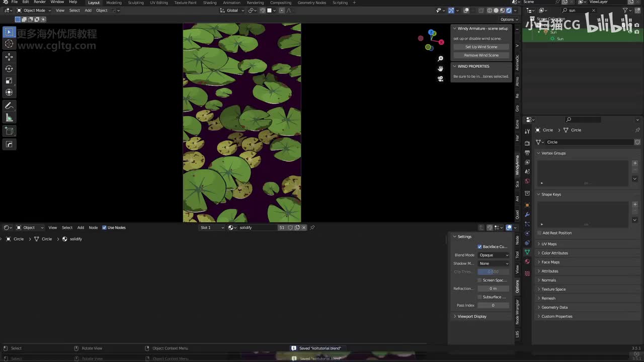Disable Backface Culling checkbox
The width and height of the screenshot is (644, 362).
pyautogui.click(x=479, y=247)
